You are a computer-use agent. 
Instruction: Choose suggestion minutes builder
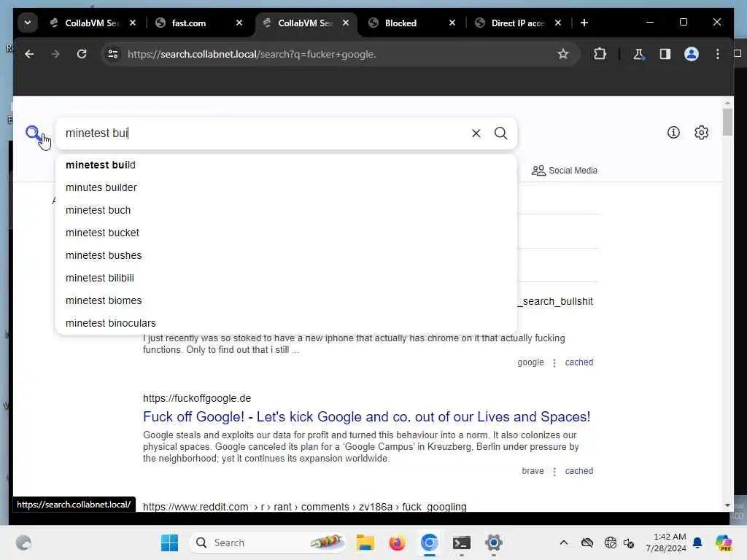tap(286, 187)
